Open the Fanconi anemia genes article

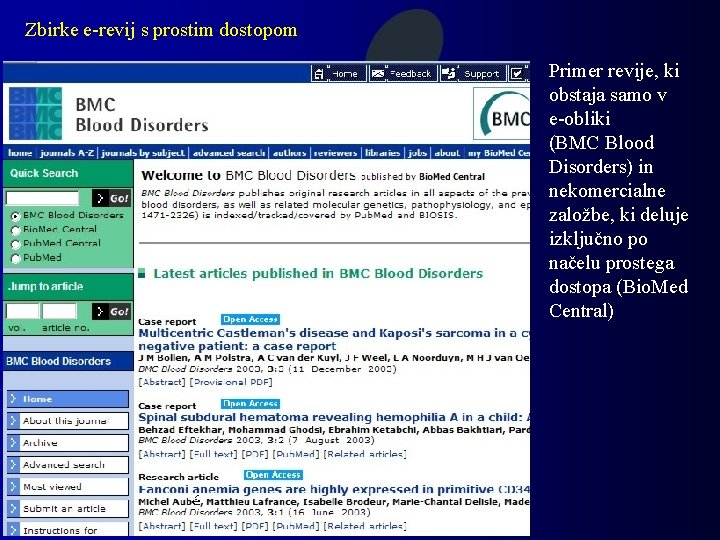(x=334, y=489)
